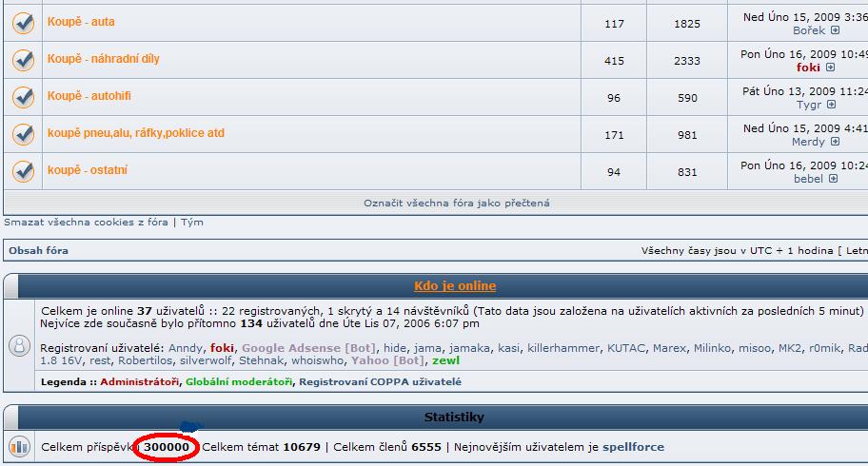868x466 pixels.
Task: Click the read-status icon beside Koupě - auta
Action: (23, 23)
